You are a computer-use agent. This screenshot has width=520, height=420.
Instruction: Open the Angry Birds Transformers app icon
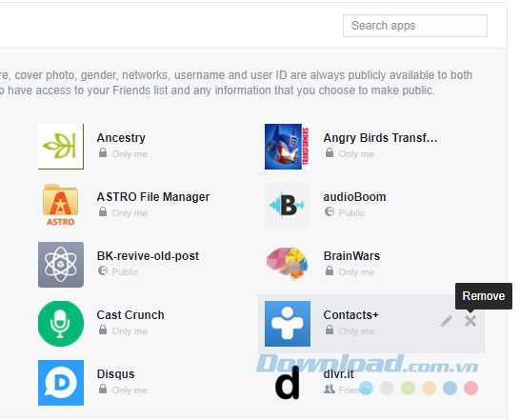pyautogui.click(x=288, y=147)
